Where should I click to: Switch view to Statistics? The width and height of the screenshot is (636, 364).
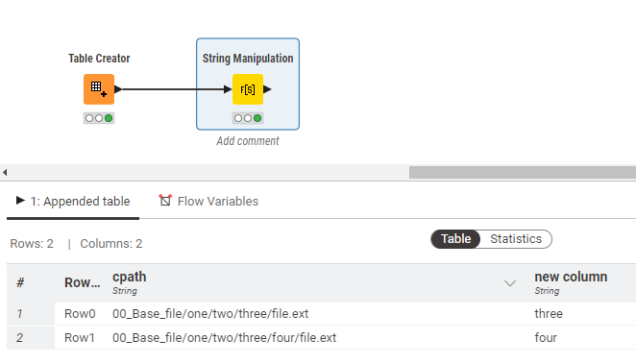[x=516, y=239]
